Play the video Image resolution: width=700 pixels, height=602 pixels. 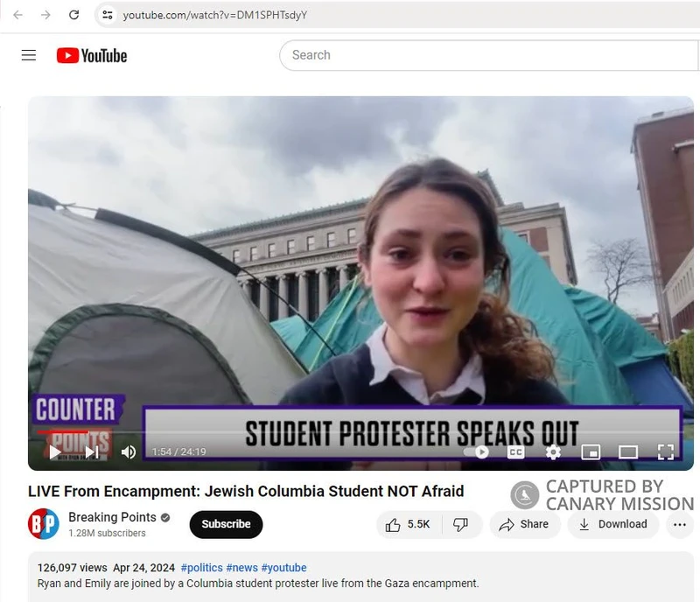[55, 451]
